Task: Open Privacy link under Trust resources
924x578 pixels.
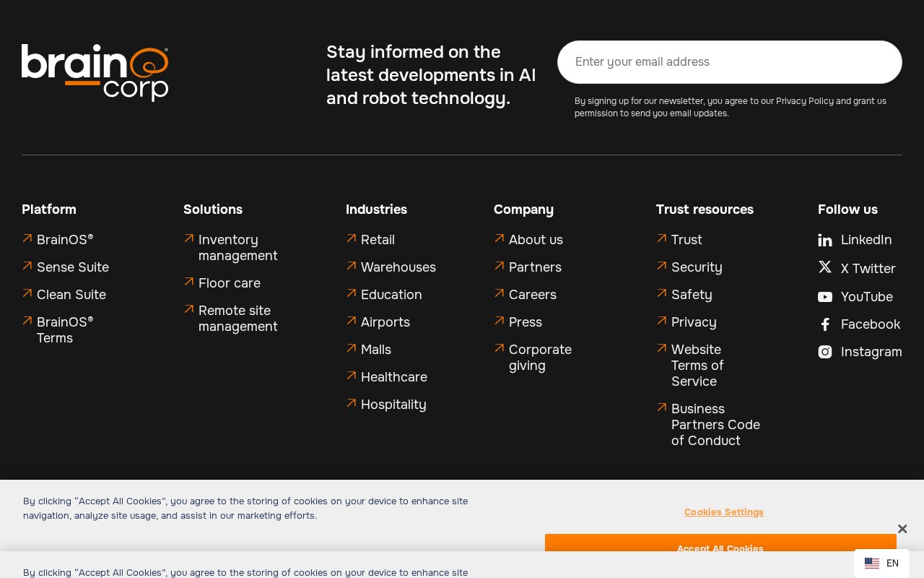Action: pyautogui.click(x=694, y=322)
